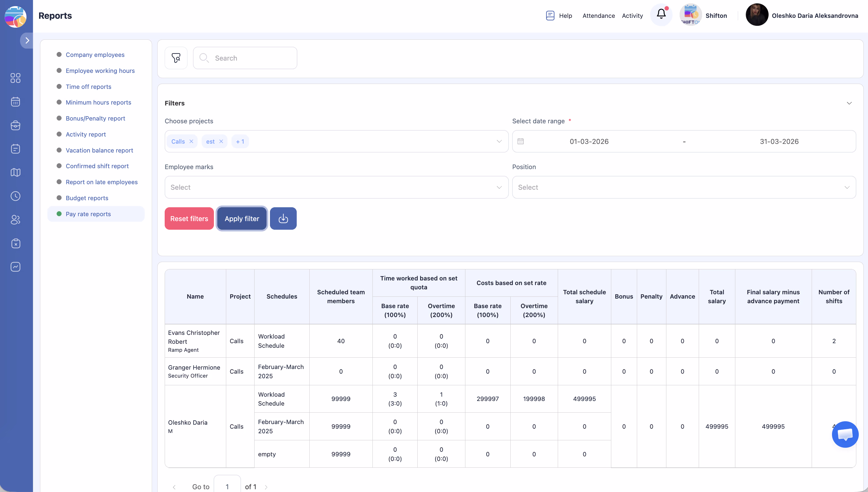Remove the Calls project tag

point(191,141)
